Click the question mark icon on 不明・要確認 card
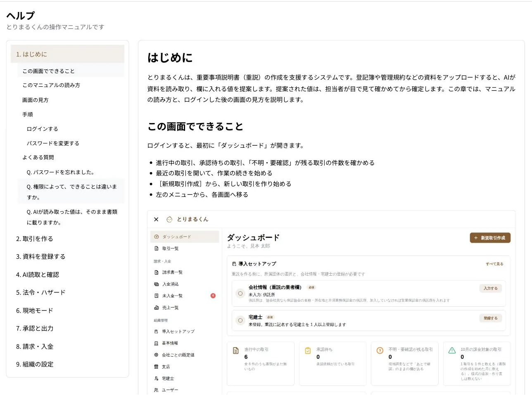Viewport: 532px width, 395px height. coord(380,350)
